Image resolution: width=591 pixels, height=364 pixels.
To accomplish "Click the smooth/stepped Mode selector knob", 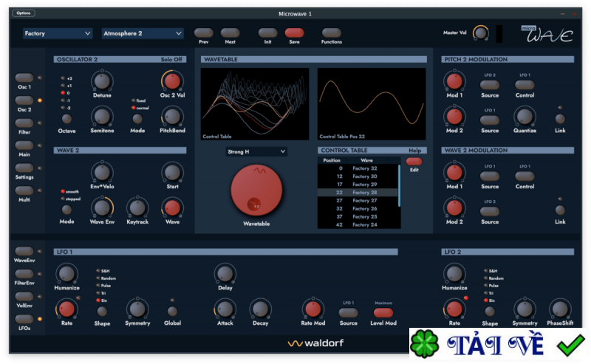I will (x=66, y=210).
